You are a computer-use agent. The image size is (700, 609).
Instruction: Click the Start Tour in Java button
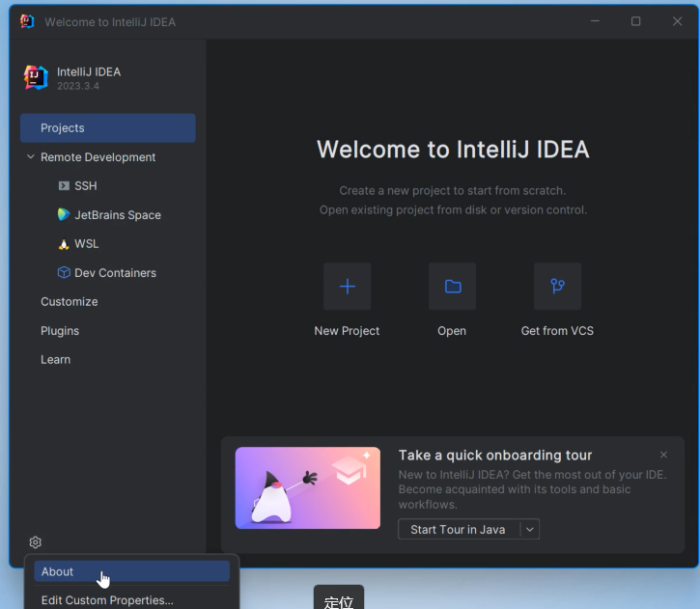[459, 530]
